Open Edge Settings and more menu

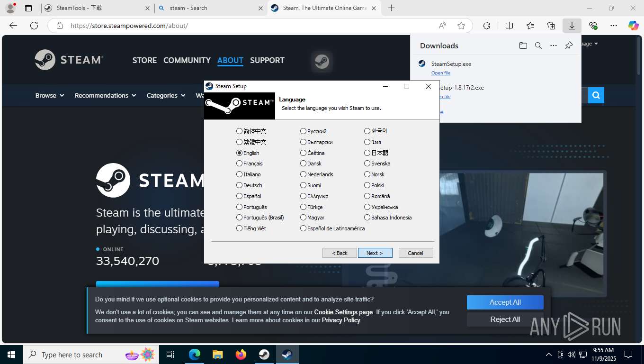[x=614, y=26]
